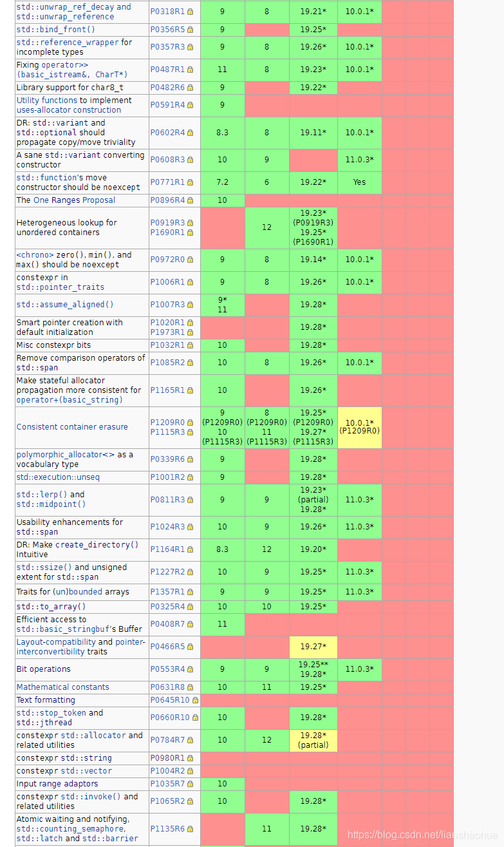Open paper link P0553R4
This screenshot has height=847, width=504.
tap(167, 669)
